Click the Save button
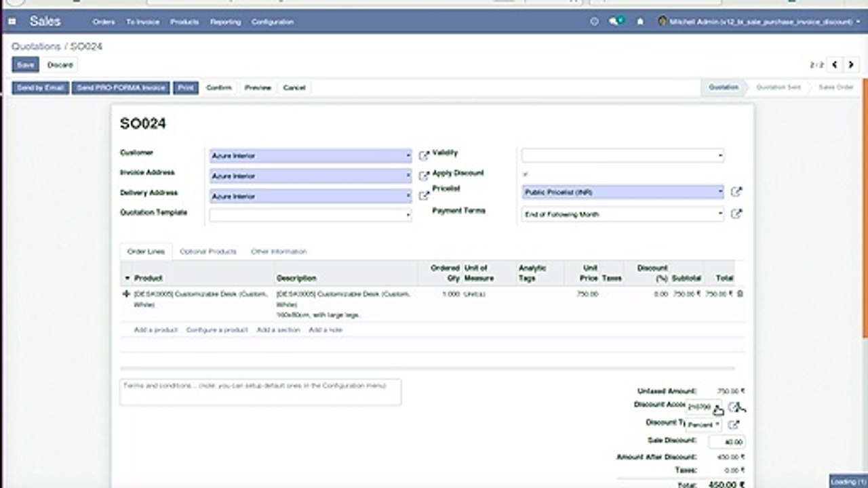The width and height of the screenshot is (868, 488). (25, 65)
